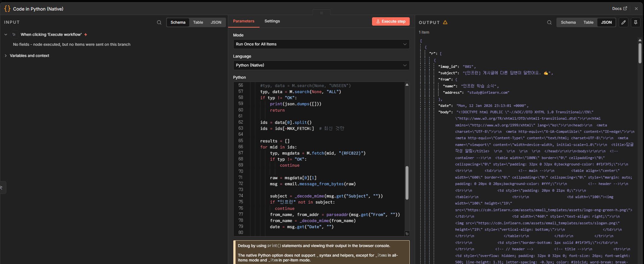Viewport: 644px width, 264px height.
Task: Click the input panel search icon
Action: 159,22
